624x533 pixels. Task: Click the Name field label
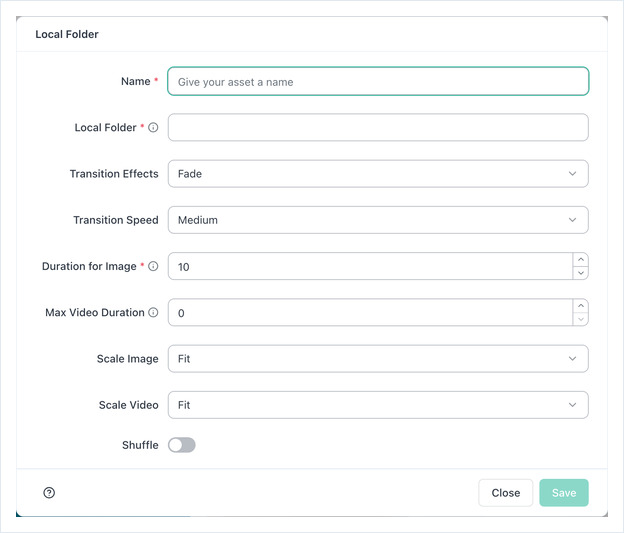[136, 81]
